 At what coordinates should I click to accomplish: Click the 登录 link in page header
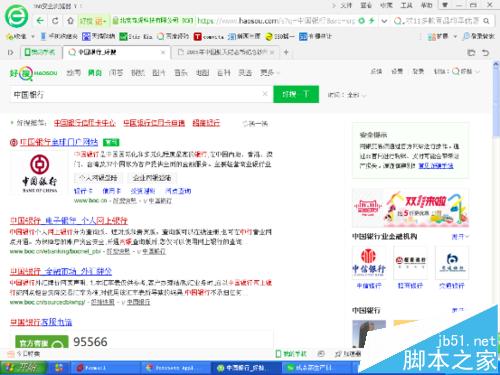pyautogui.click(x=418, y=71)
